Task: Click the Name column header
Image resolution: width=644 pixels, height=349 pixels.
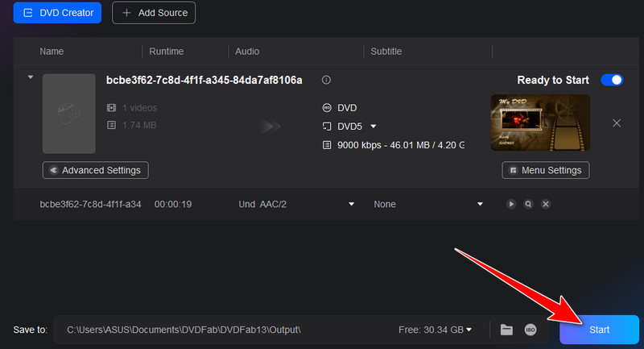Action: click(x=52, y=52)
